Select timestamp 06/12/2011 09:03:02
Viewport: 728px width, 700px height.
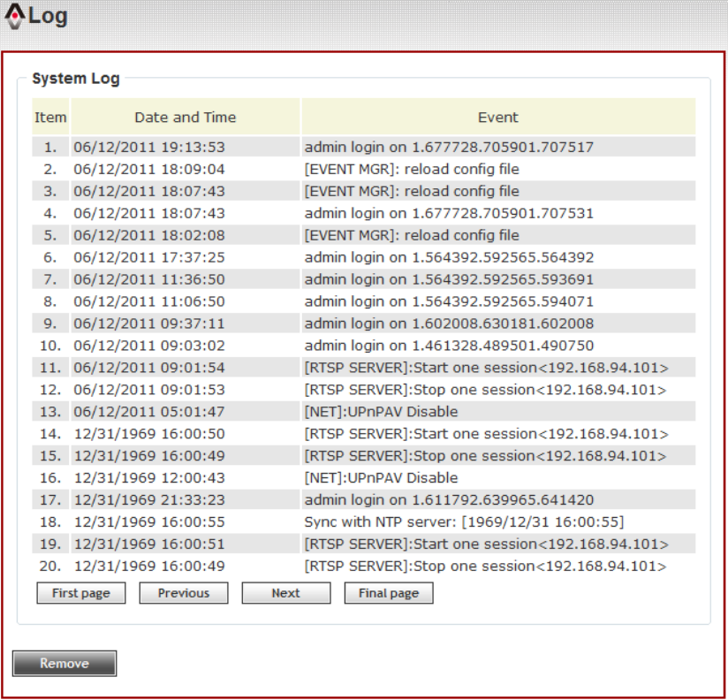point(149,346)
